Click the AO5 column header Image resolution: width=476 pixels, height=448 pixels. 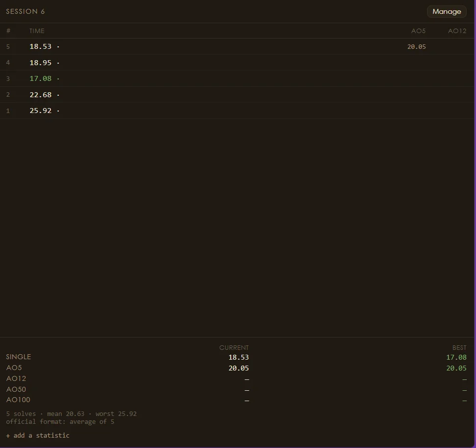(x=418, y=31)
